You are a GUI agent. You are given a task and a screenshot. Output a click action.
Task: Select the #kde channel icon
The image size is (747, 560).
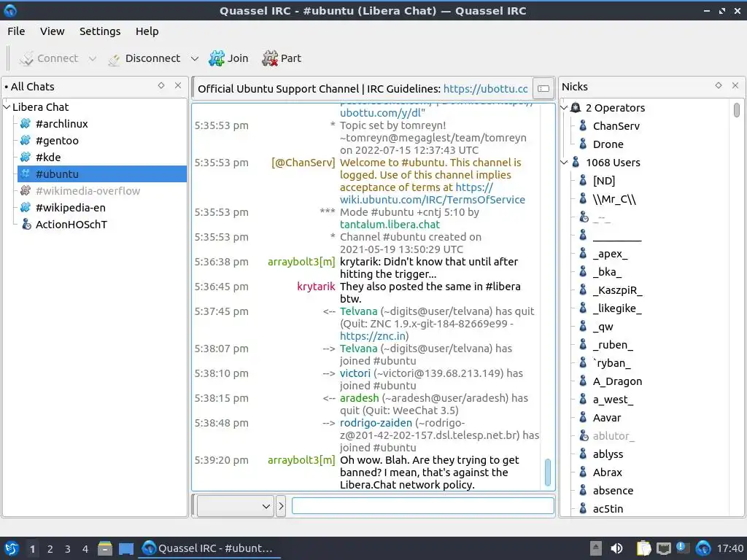pyautogui.click(x=26, y=157)
